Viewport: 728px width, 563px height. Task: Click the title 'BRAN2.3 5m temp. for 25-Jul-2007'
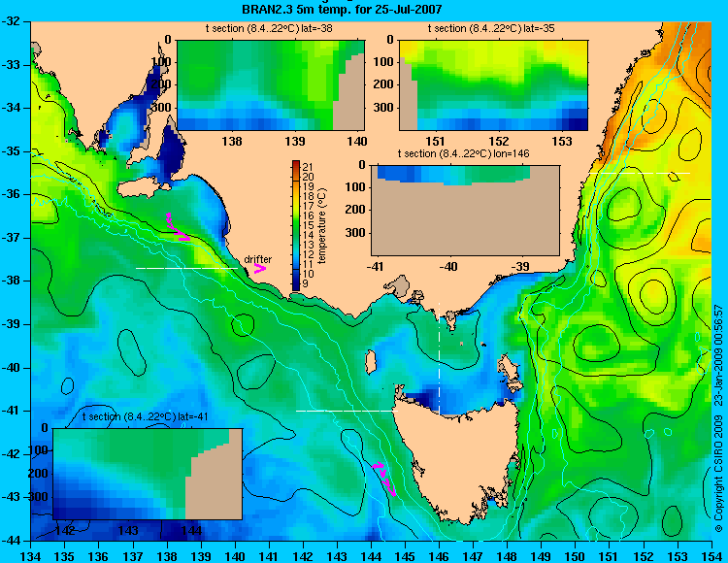point(342,9)
